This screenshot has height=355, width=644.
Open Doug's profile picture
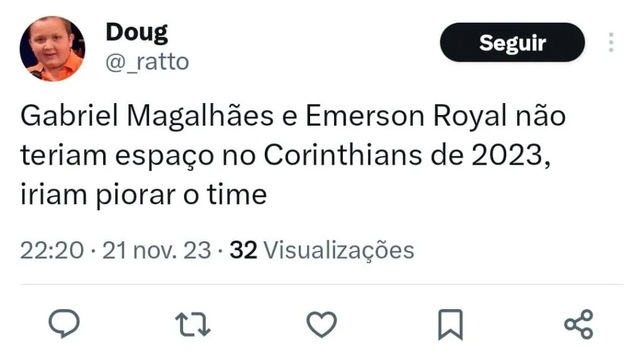(x=52, y=49)
